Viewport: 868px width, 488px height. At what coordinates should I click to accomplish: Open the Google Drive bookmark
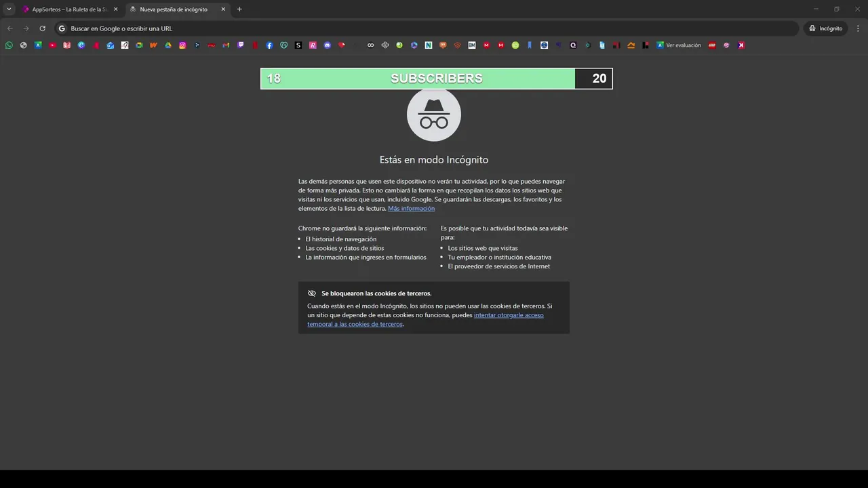click(168, 45)
